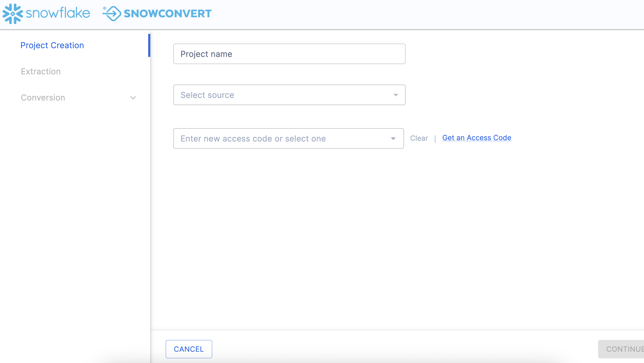The image size is (644, 363).
Task: Click the dropdown arrow on the access code field
Action: [393, 138]
